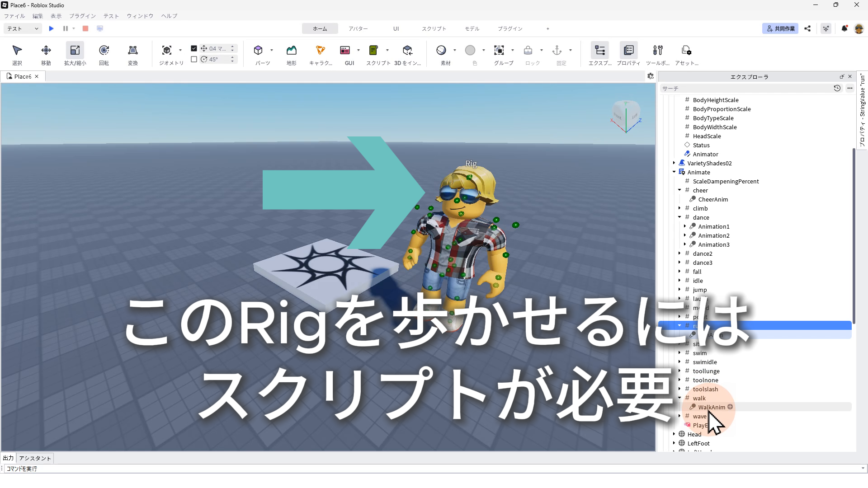This screenshot has height=488, width=868.
Task: Toggle the Explorer (エクスプローラ) panel button
Action: (x=600, y=51)
